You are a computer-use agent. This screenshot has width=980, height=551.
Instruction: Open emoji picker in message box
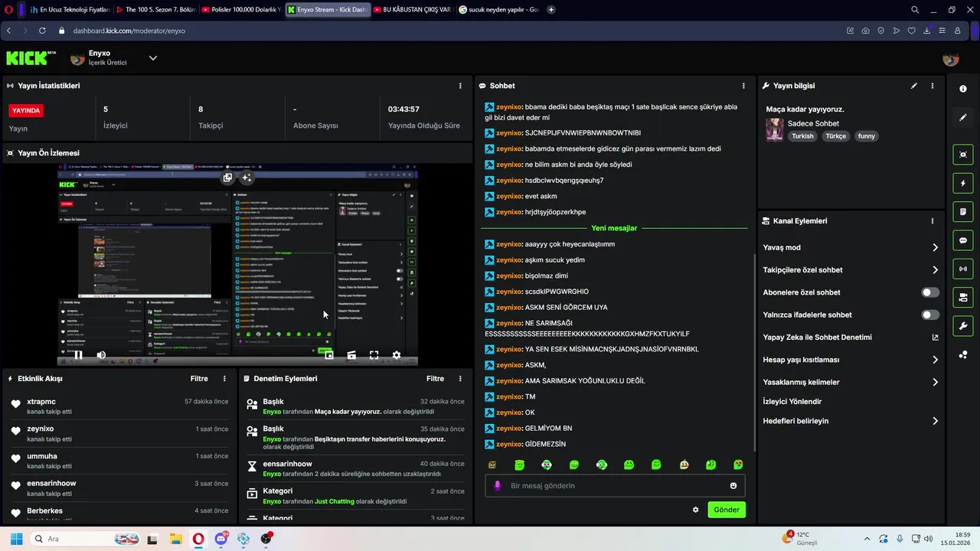point(733,486)
